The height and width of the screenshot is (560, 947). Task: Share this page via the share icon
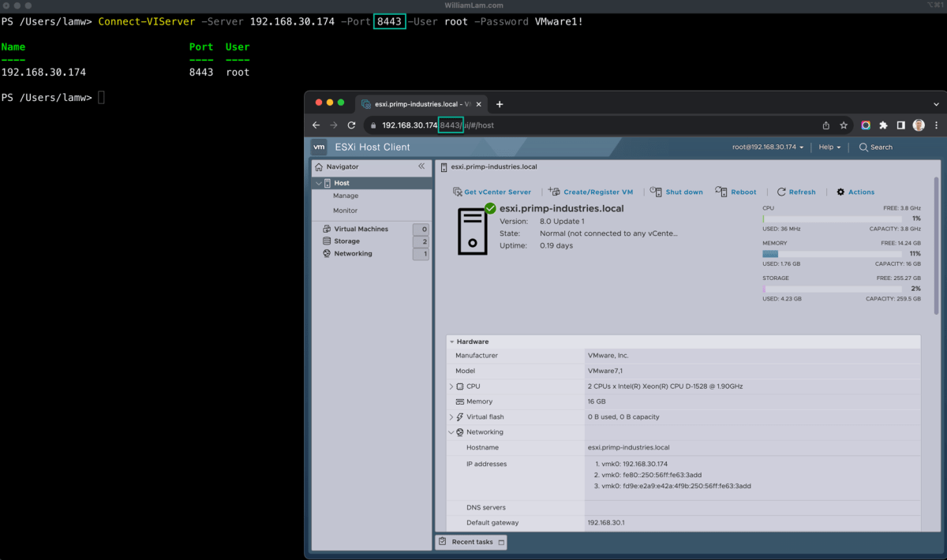pos(826,125)
